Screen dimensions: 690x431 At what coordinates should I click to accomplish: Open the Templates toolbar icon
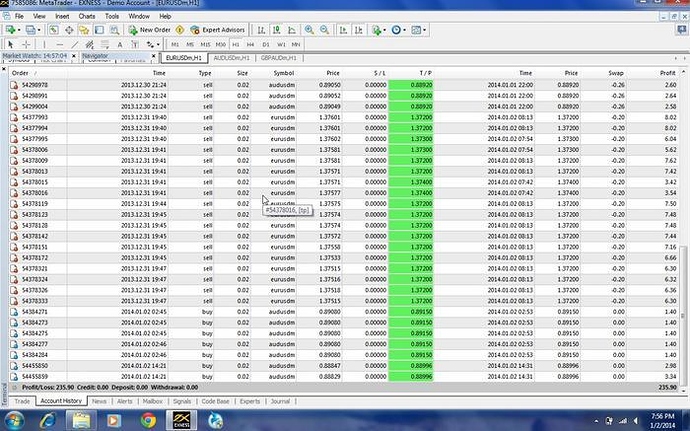click(416, 30)
